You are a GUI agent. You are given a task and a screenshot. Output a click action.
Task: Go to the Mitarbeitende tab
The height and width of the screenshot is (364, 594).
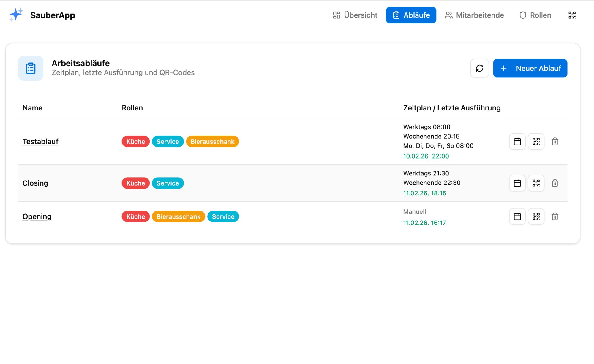point(474,15)
